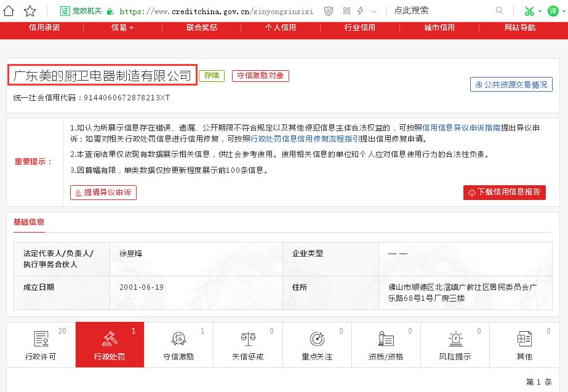This screenshot has width=568, height=392.
Task: Show the page QR code icon
Action: coord(346,11)
